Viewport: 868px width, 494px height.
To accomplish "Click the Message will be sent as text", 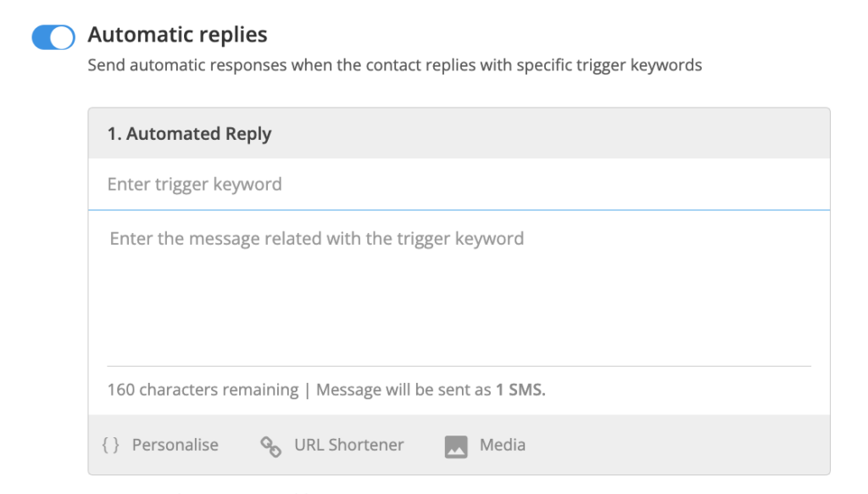I will (x=403, y=390).
